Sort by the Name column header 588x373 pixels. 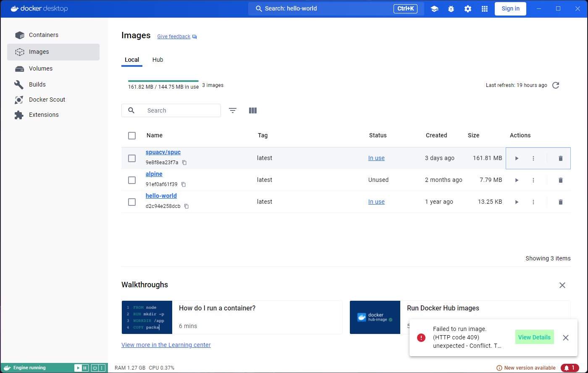point(155,135)
